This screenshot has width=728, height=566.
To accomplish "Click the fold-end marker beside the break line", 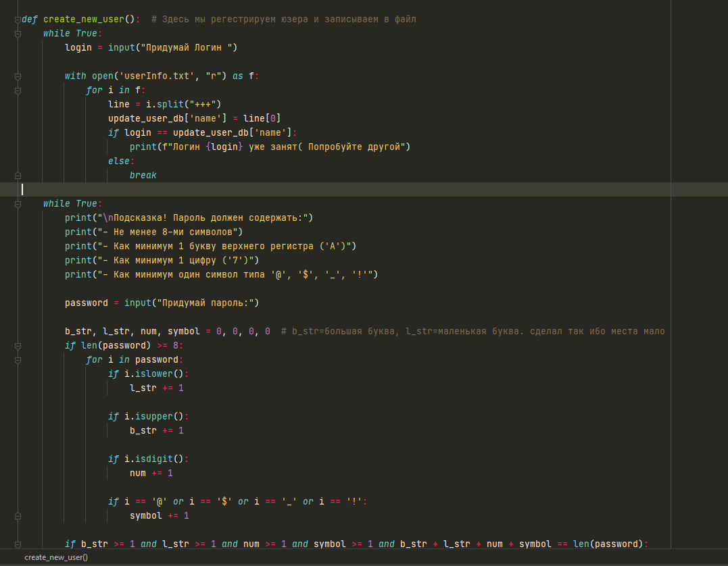I will [18, 176].
